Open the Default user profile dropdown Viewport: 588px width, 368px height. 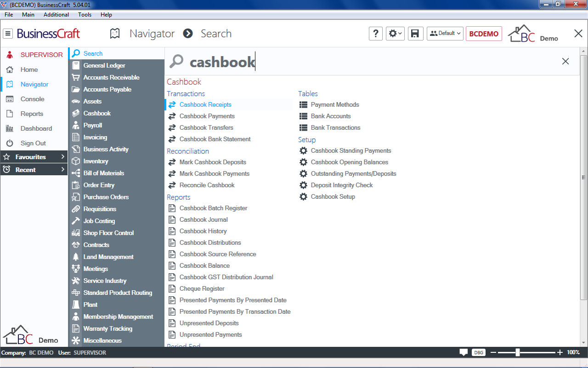[445, 34]
